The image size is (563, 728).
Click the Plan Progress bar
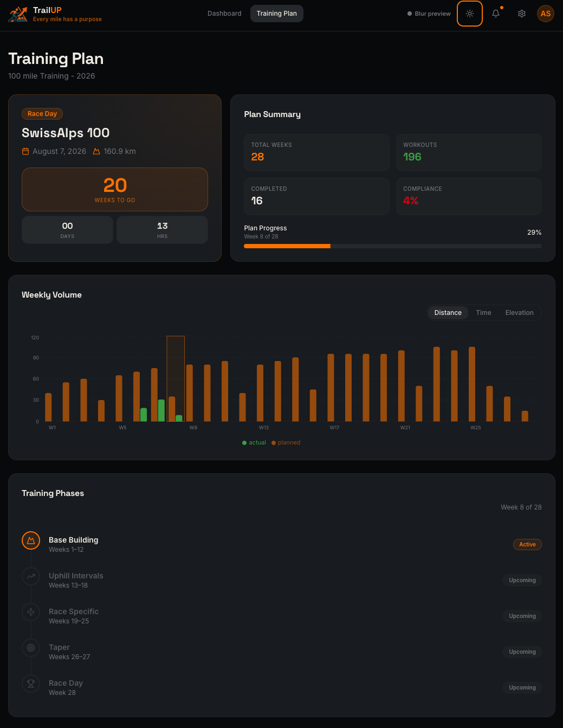pos(392,246)
